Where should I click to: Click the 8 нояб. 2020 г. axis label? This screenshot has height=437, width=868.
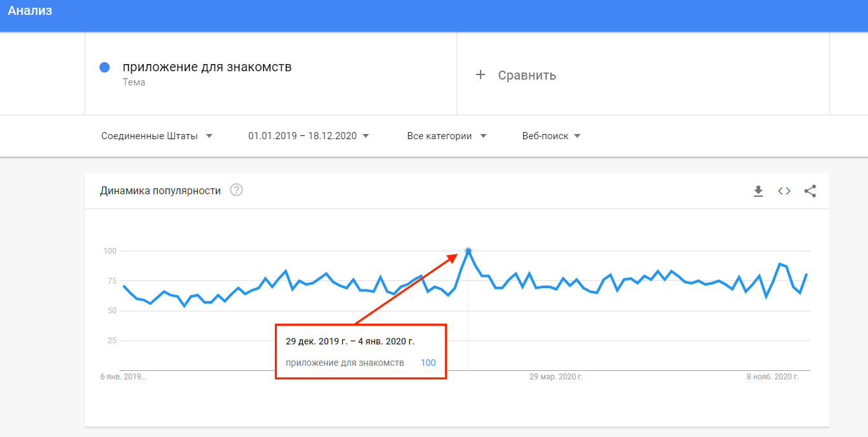pyautogui.click(x=773, y=377)
